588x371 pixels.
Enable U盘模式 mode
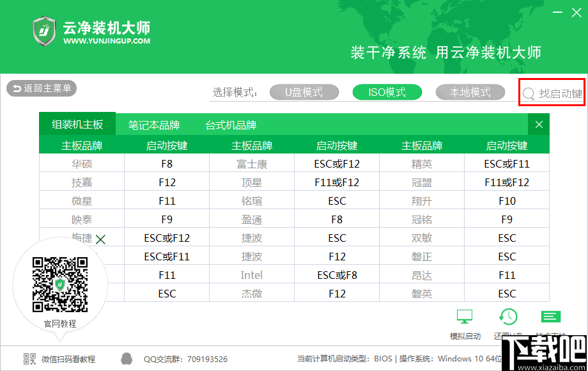(304, 92)
